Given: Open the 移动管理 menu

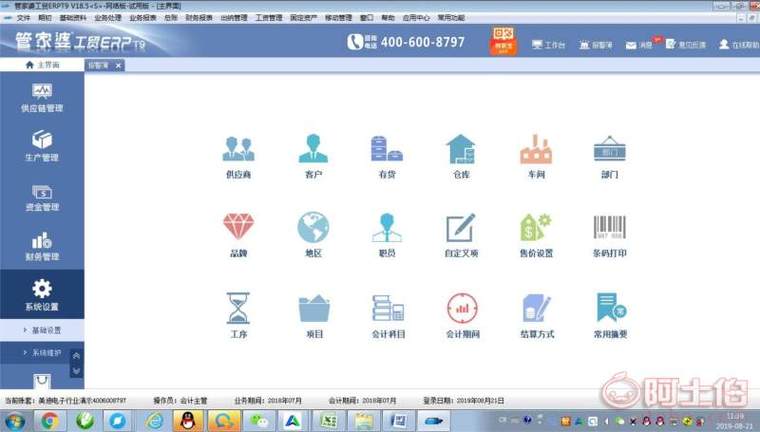Looking at the screenshot, I should pyautogui.click(x=338, y=17).
